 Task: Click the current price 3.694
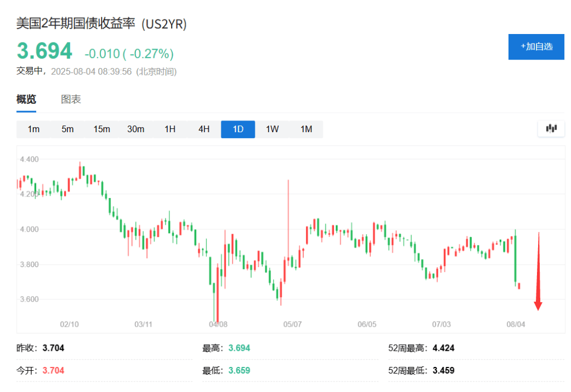45,51
